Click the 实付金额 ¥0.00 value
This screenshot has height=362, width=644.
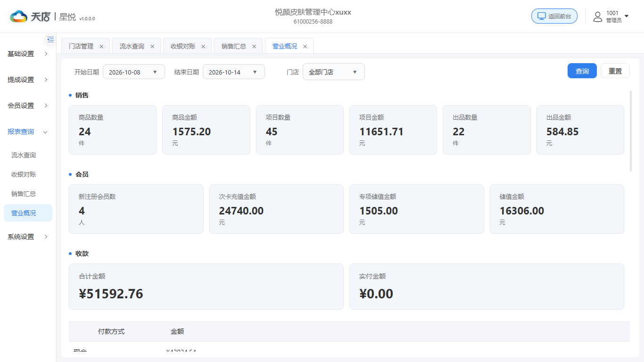[376, 294]
